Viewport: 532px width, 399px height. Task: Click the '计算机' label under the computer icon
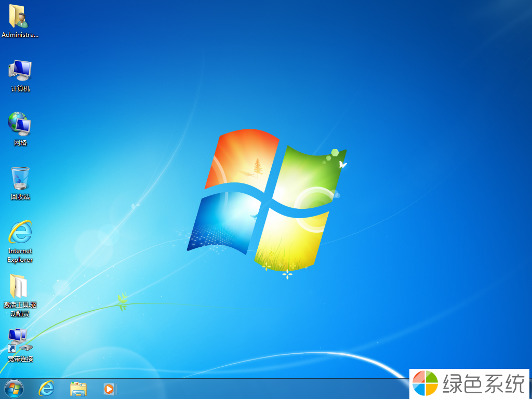[20, 88]
